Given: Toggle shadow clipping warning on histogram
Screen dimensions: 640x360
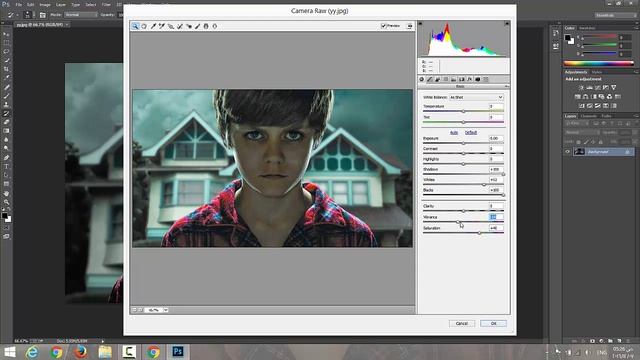Looking at the screenshot, I should point(420,24).
